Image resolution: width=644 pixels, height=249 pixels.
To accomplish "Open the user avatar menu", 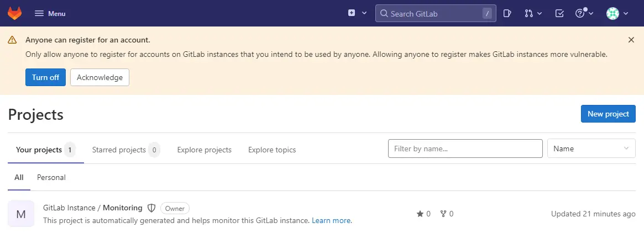I will 617,14.
